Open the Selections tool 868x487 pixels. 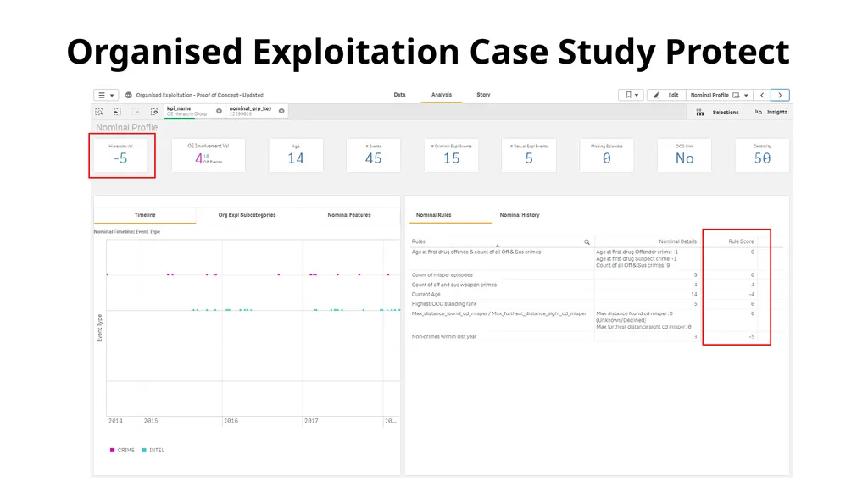717,113
